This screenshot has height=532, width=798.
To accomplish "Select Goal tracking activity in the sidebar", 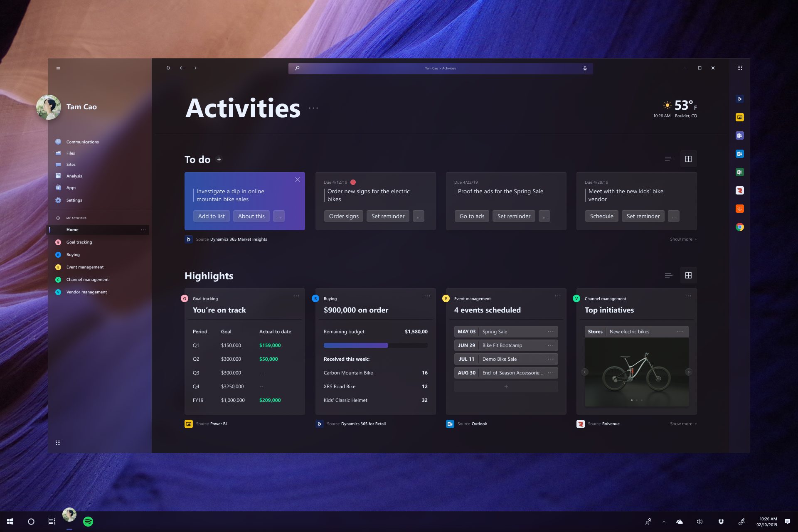I will pyautogui.click(x=79, y=242).
